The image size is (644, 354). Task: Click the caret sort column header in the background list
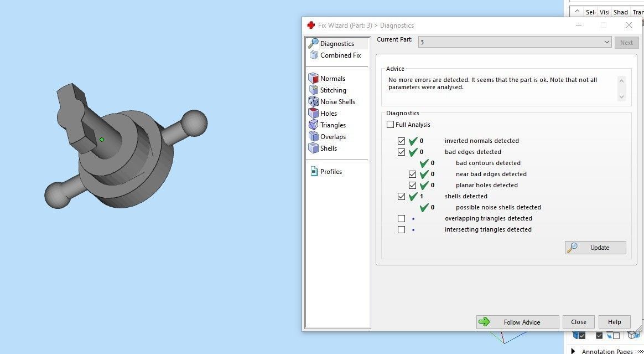pyautogui.click(x=577, y=12)
